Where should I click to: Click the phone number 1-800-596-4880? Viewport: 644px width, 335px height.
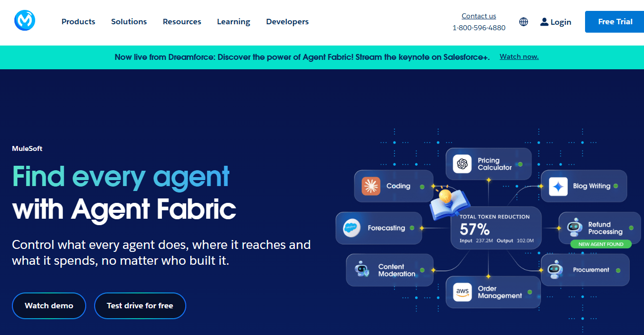pos(479,28)
